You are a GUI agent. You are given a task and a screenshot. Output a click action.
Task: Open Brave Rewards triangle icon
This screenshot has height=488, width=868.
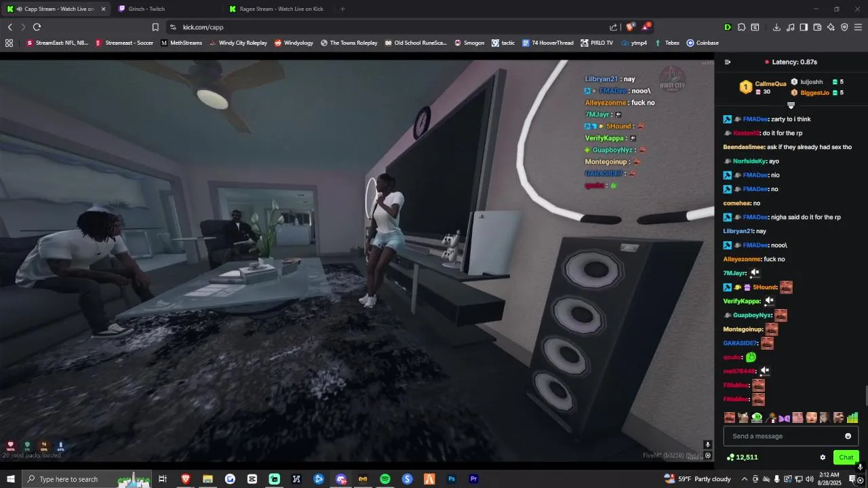(x=646, y=27)
